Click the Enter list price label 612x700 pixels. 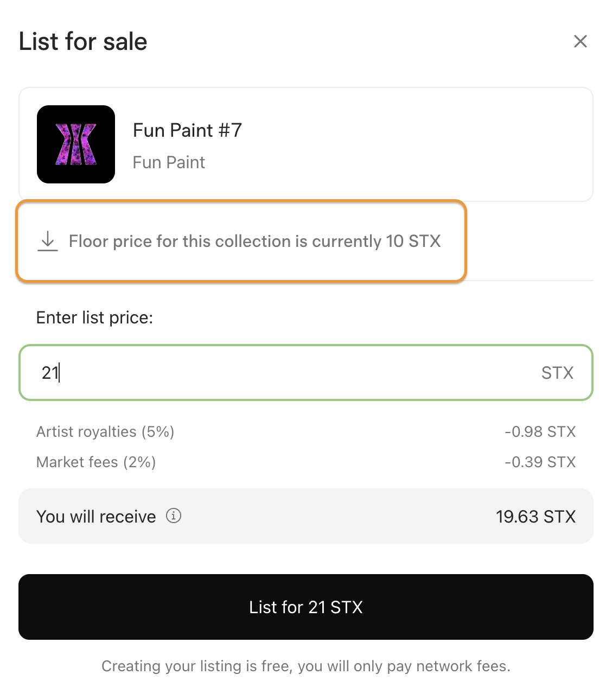pos(94,317)
